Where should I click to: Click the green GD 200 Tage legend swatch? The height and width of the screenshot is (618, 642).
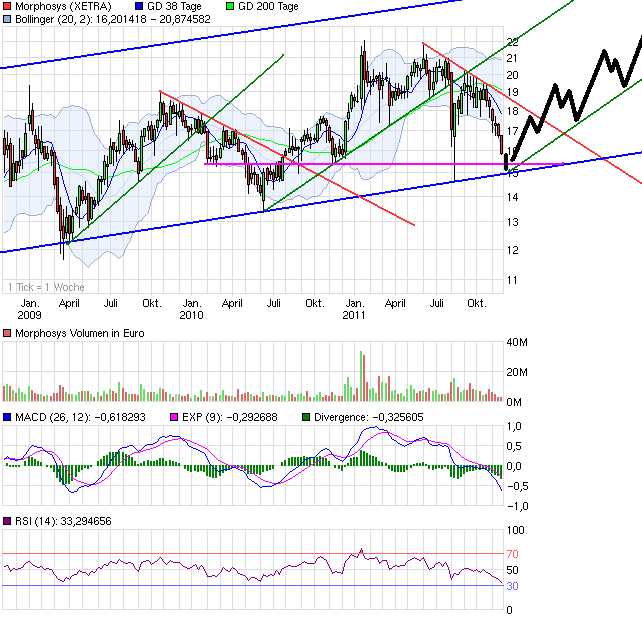[230, 6]
